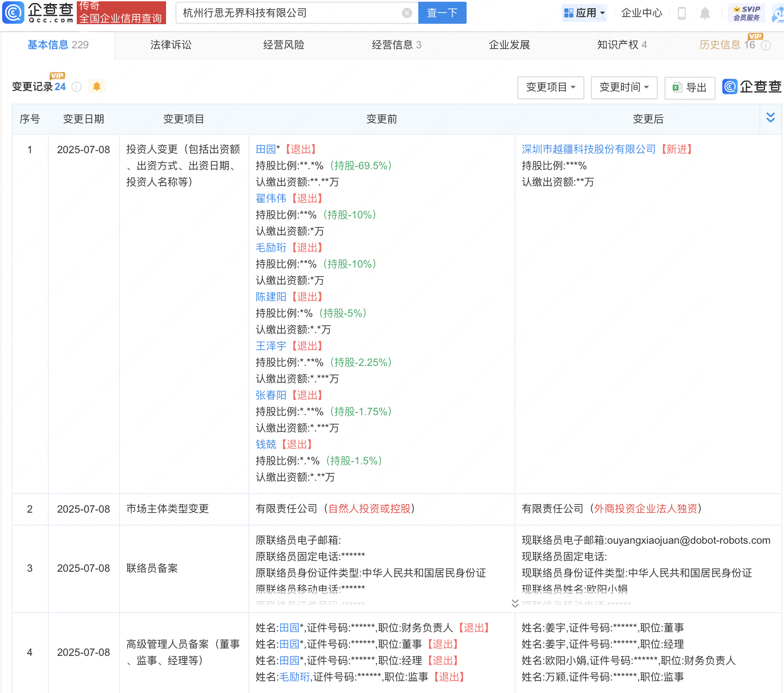Image resolution: width=784 pixels, height=693 pixels.
Task: Open notifications bell in header
Action: pos(705,13)
